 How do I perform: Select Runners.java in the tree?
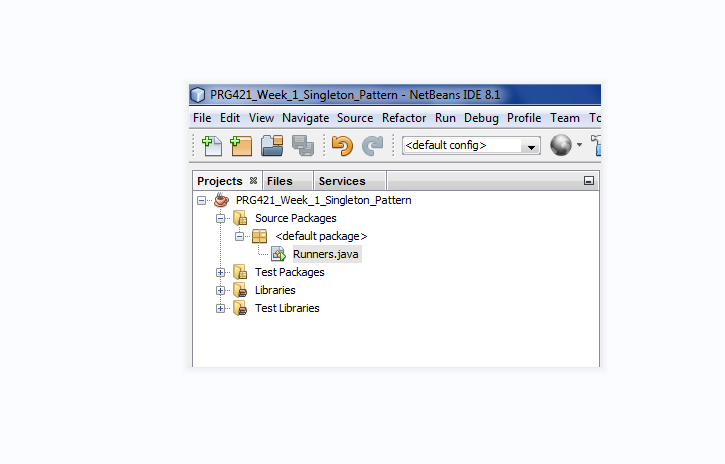pos(326,254)
